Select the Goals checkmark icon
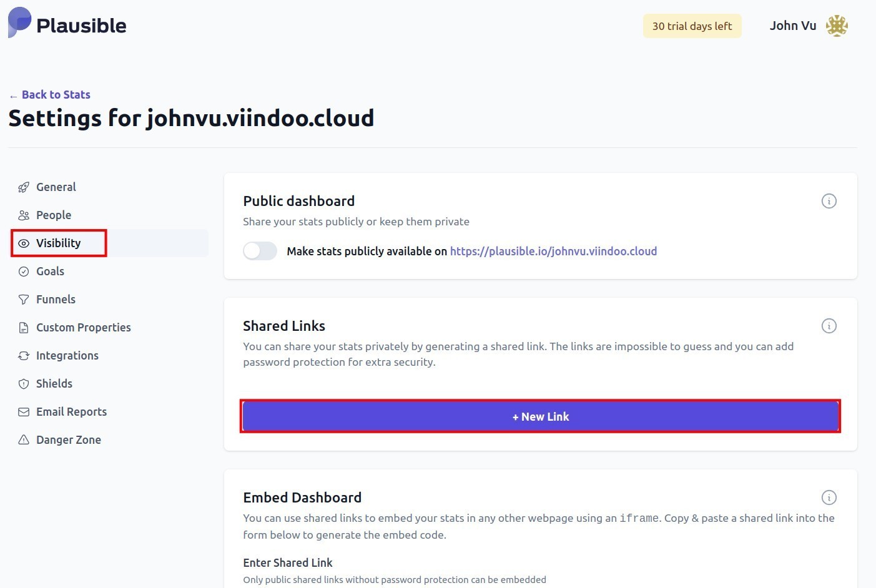 [x=23, y=271]
